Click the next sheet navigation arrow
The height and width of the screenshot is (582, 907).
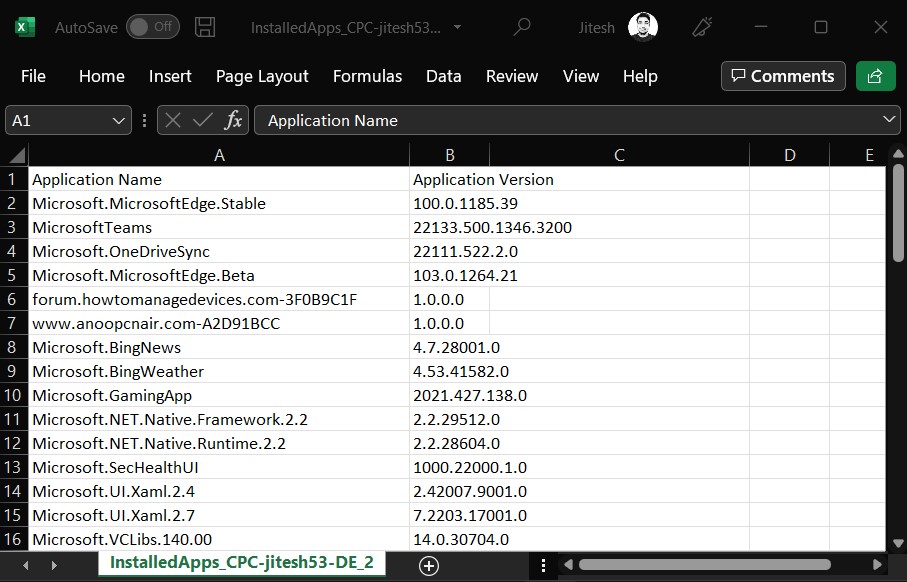(54, 565)
